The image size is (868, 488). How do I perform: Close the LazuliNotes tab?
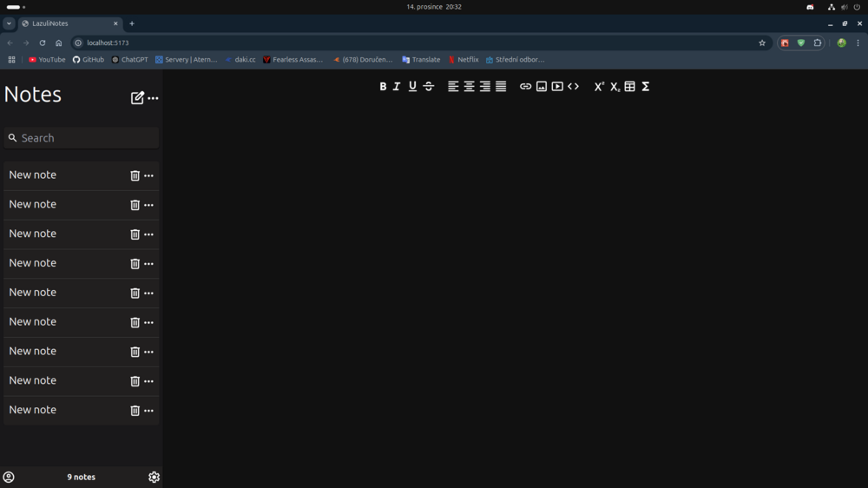pos(115,23)
